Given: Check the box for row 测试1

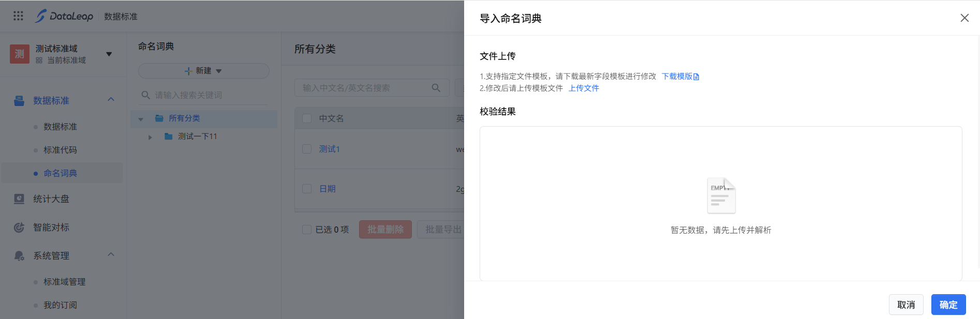Looking at the screenshot, I should coord(307,149).
